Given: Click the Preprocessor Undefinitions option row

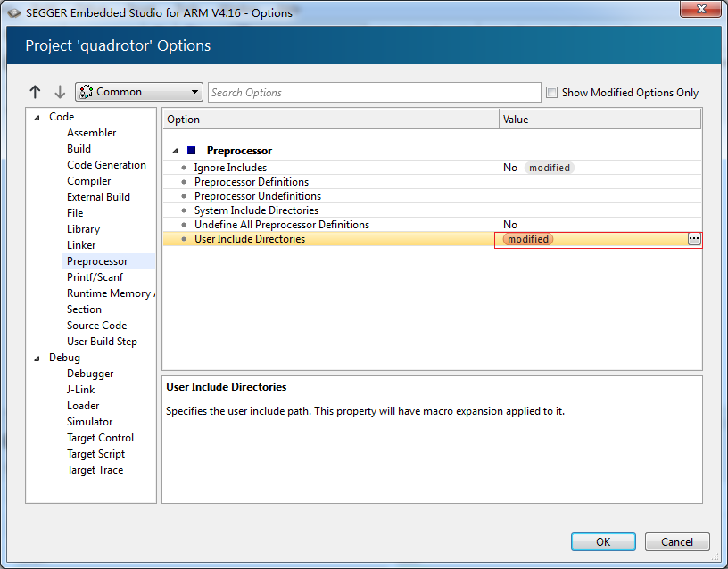Looking at the screenshot, I should pyautogui.click(x=432, y=196).
